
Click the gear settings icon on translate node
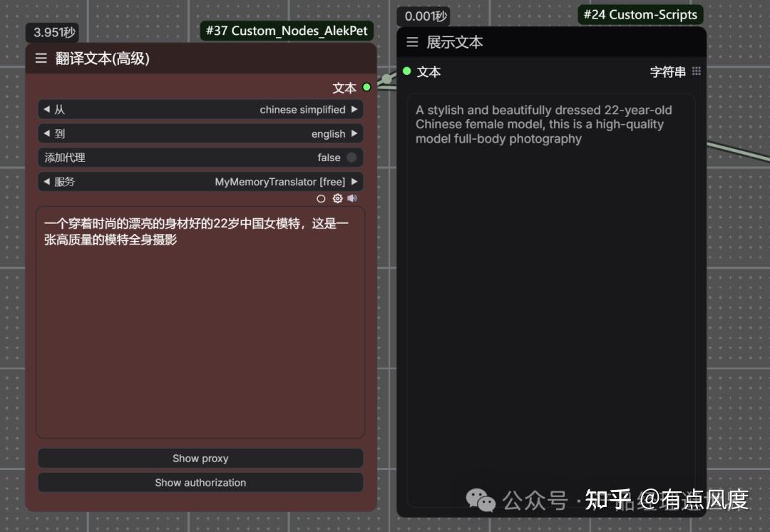click(337, 198)
